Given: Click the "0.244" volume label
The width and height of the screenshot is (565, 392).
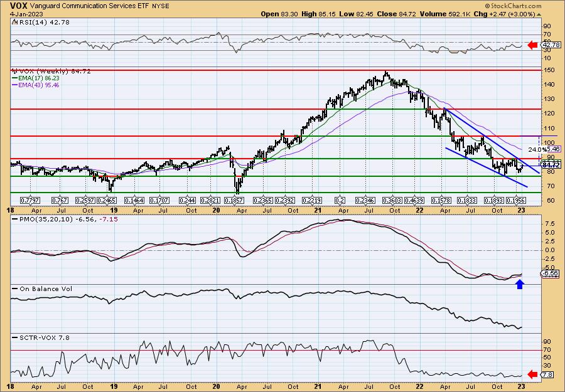Looking at the screenshot, I should coord(187,200).
